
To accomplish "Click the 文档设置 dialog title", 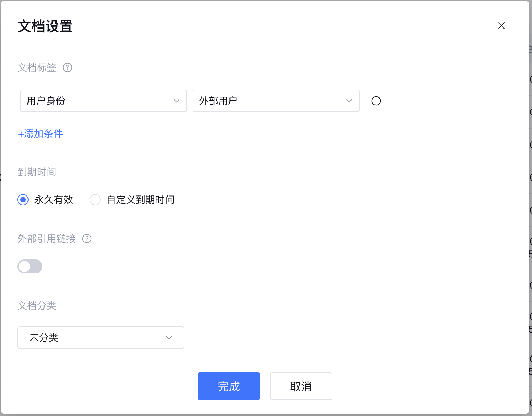I will click(x=45, y=26).
